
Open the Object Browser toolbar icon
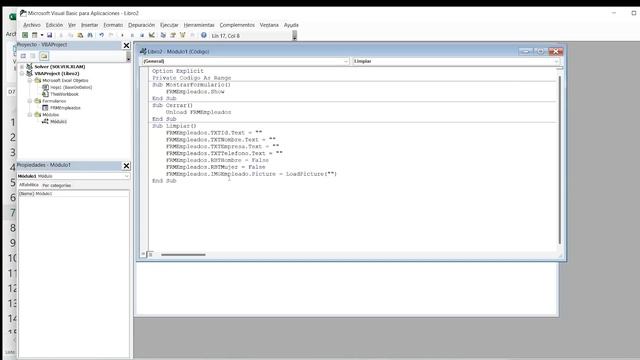point(182,36)
